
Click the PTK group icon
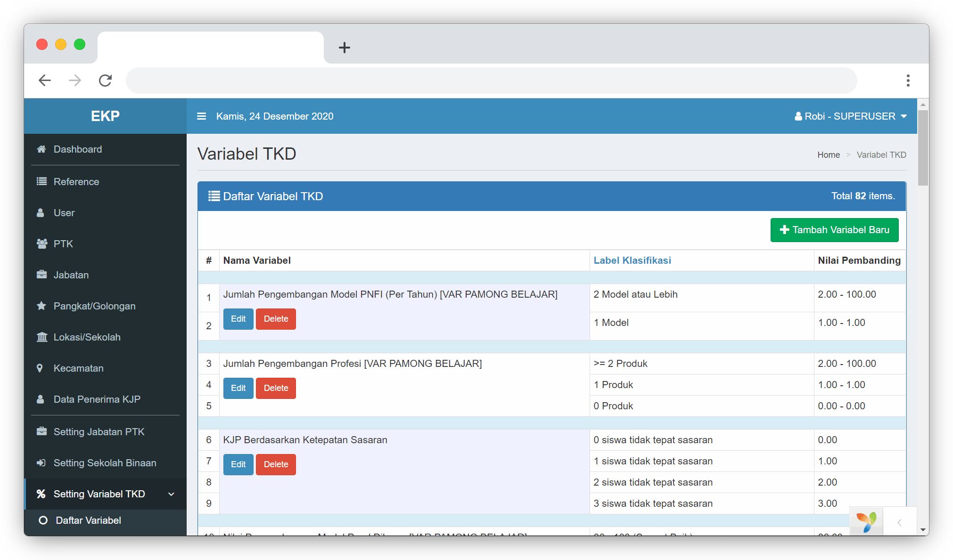click(x=42, y=244)
